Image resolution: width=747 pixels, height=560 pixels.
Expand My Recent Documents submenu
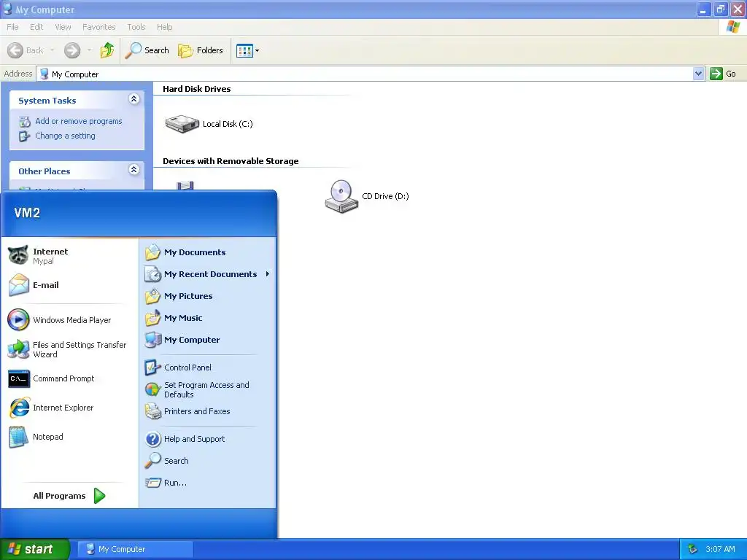tap(207, 274)
